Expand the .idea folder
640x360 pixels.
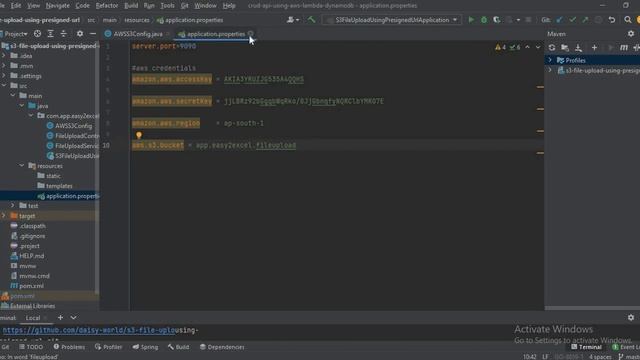4,56
